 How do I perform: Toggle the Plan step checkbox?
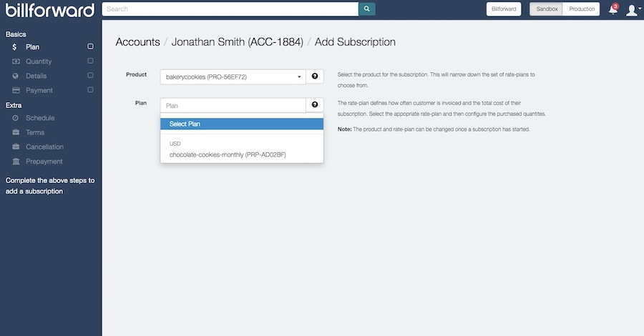(90, 46)
